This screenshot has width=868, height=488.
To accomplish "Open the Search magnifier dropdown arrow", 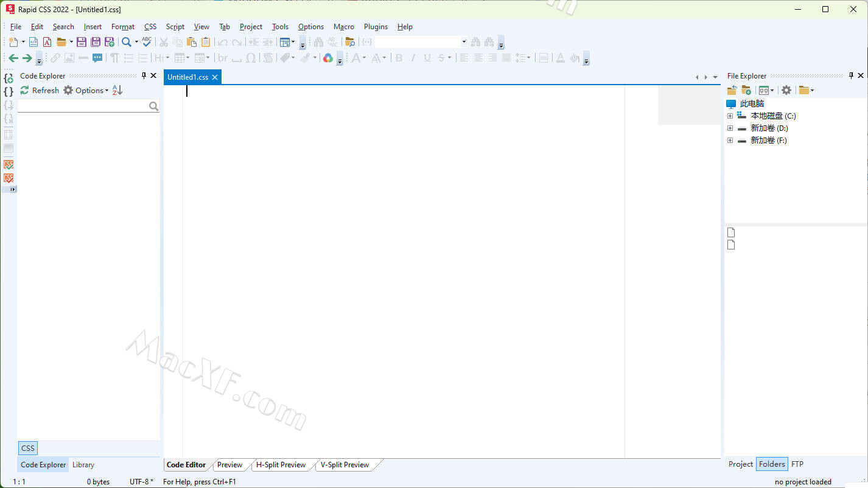I will [136, 42].
